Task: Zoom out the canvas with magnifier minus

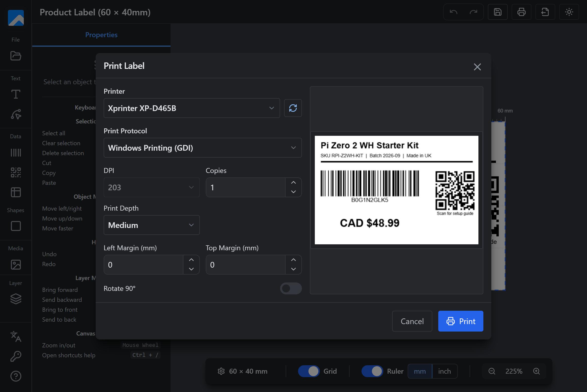Action: (492, 371)
